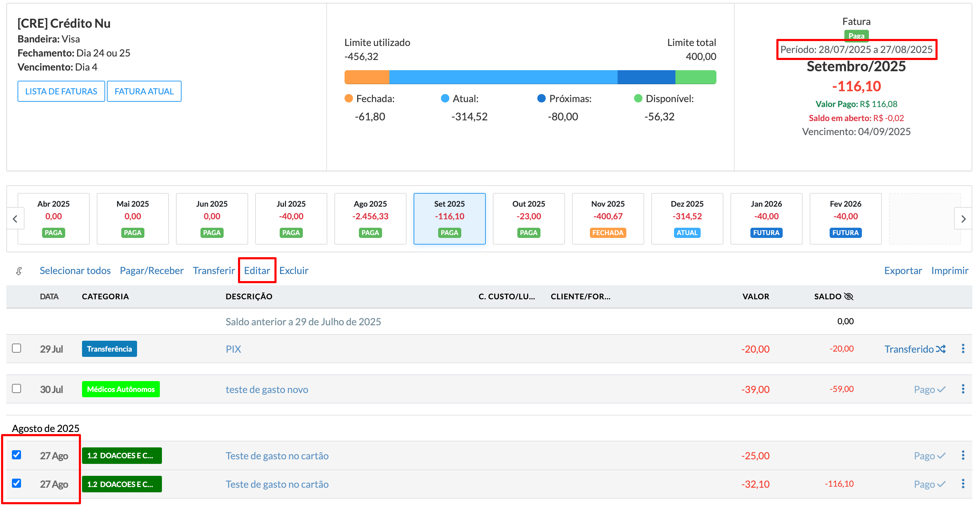Open the Médicos Autônomos category tag
Screen dimensions: 980x506
coord(121,389)
